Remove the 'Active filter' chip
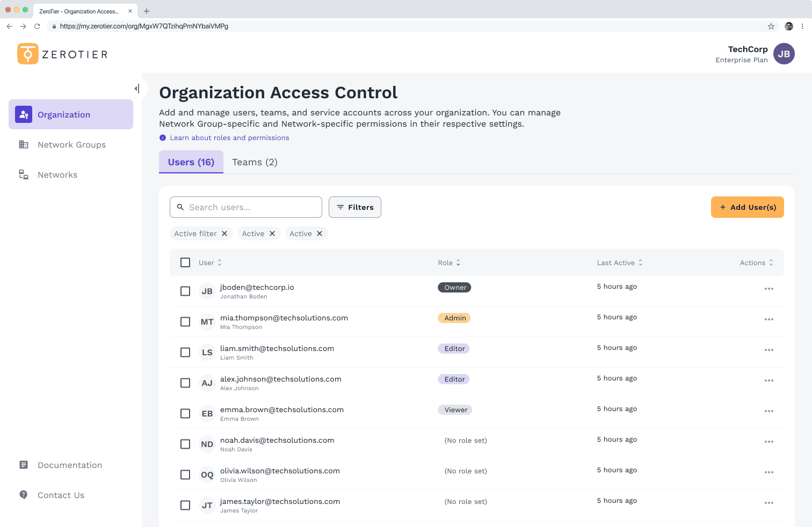This screenshot has height=527, width=812. (x=224, y=233)
